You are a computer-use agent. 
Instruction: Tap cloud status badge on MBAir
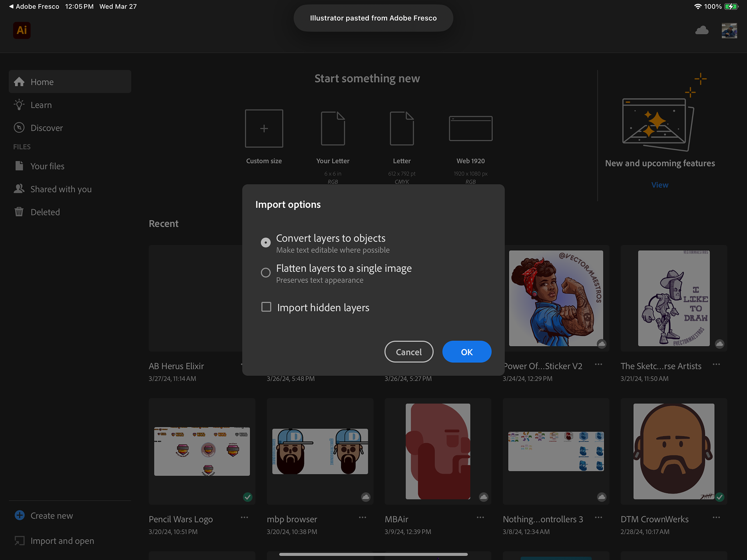click(484, 497)
